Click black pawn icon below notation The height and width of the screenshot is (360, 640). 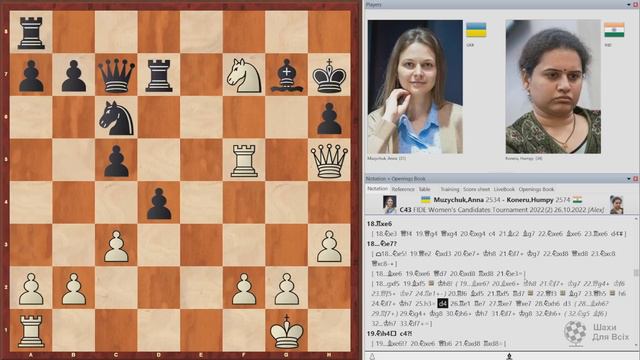[x=509, y=357]
